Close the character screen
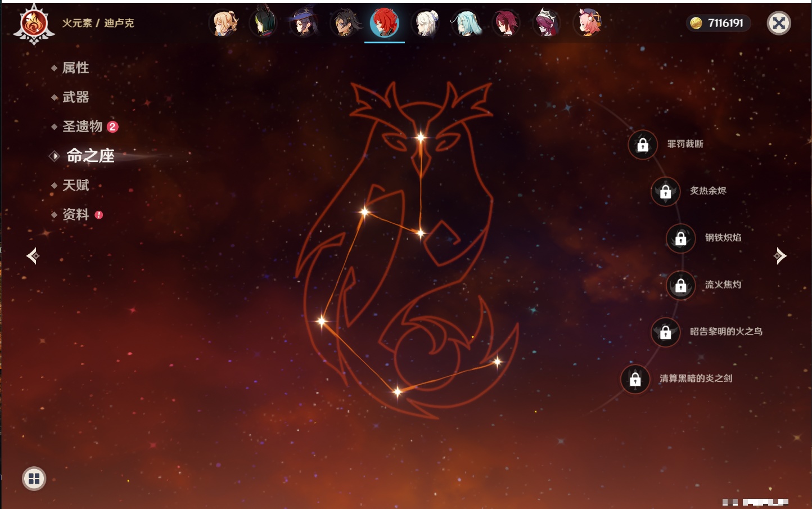The height and width of the screenshot is (509, 812). click(779, 23)
